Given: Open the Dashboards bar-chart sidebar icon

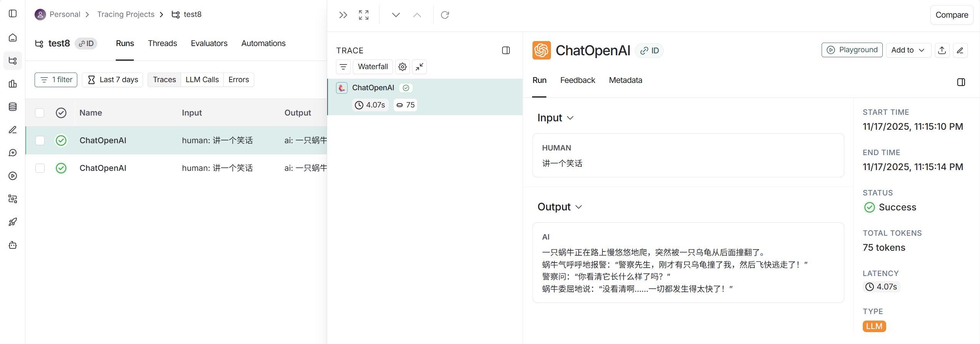Looking at the screenshot, I should [x=13, y=84].
